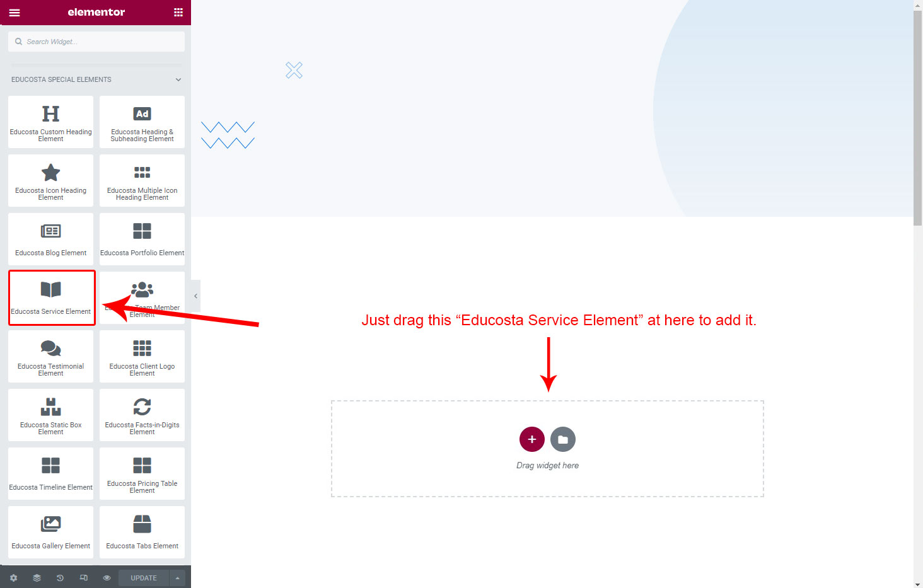The image size is (923, 588).
Task: Select the Educosta Tabs Element widget
Action: [142, 533]
